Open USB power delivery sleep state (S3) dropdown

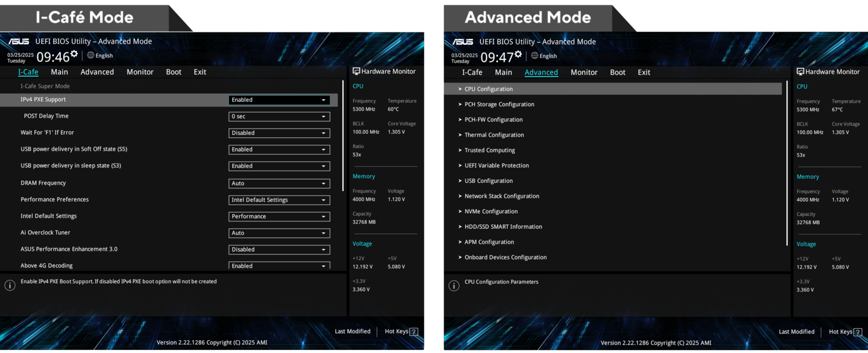pyautogui.click(x=279, y=166)
